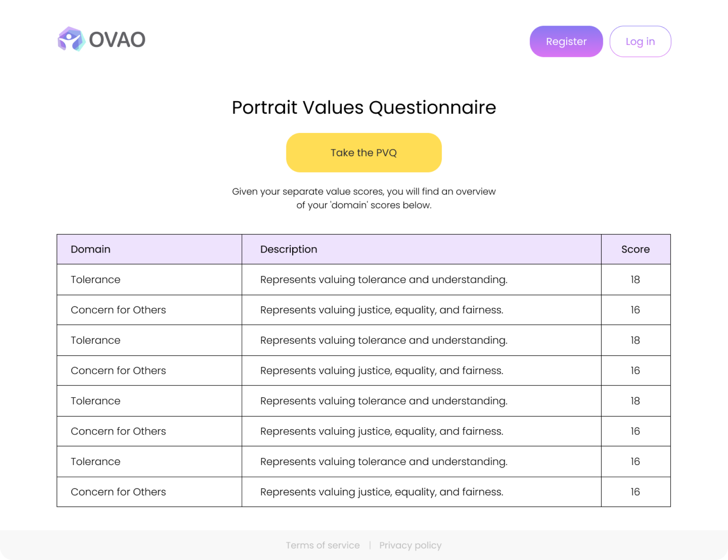Open the Privacy policy link
728x560 pixels.
click(x=410, y=545)
